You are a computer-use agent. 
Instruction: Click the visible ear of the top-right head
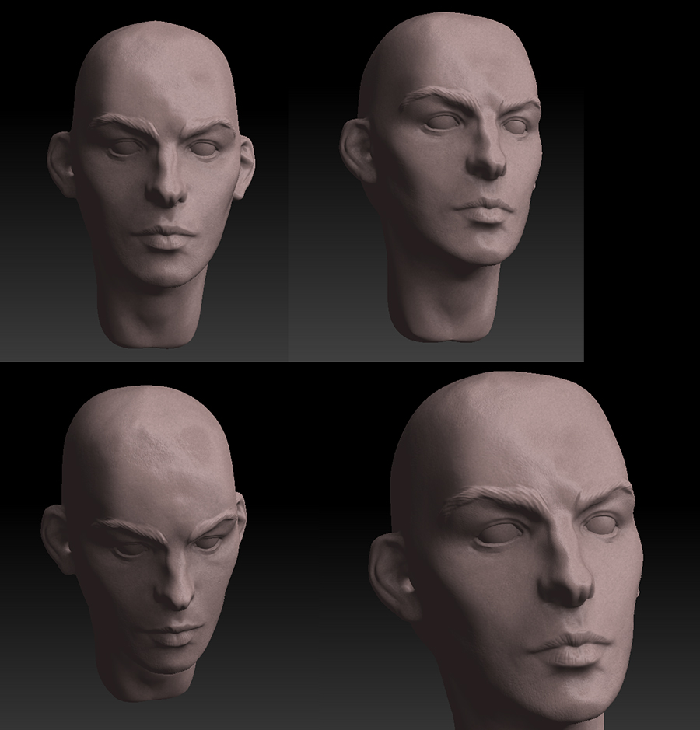[x=358, y=150]
